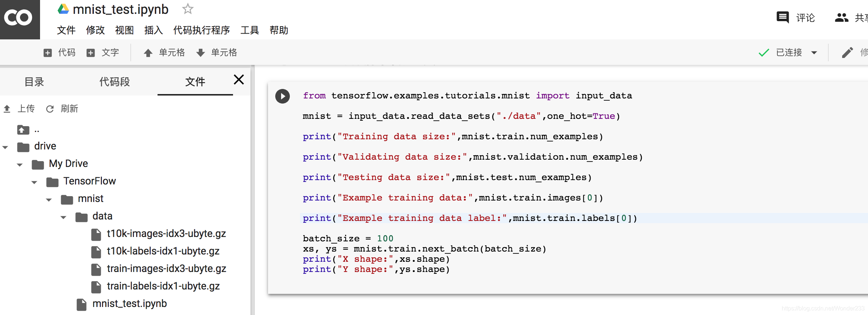Close the side panel with the X

239,79
